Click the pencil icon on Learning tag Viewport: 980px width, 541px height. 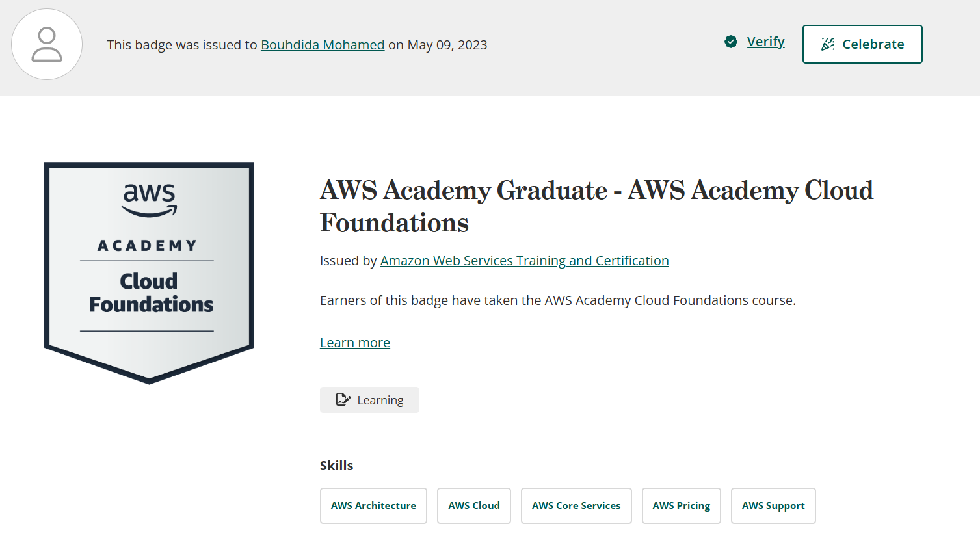pos(343,400)
